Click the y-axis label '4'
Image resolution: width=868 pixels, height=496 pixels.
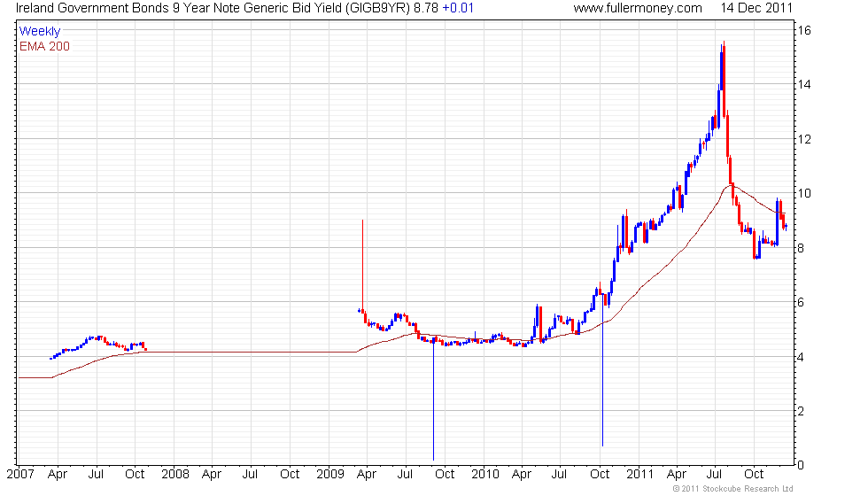point(801,357)
